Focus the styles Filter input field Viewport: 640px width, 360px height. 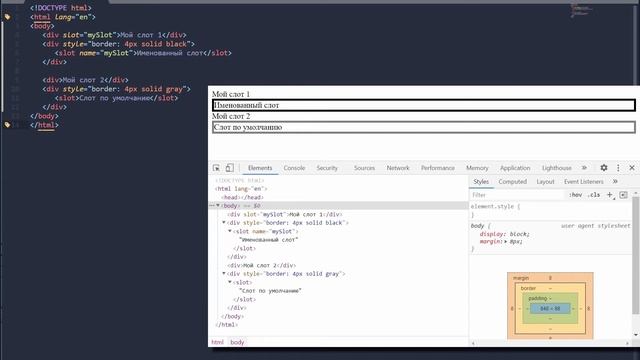tap(517, 195)
